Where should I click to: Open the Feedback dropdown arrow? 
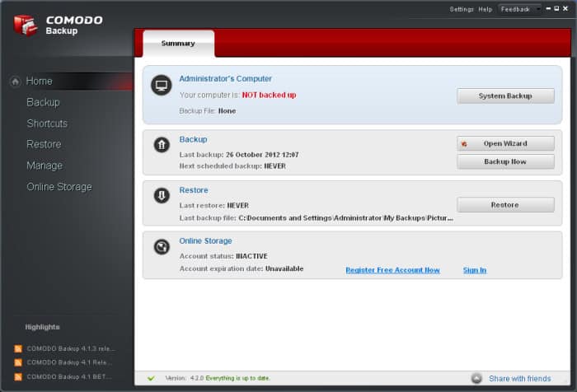pyautogui.click(x=538, y=9)
